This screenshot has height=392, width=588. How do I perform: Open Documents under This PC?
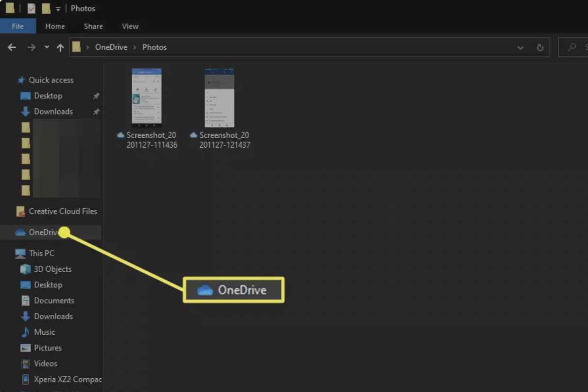[x=54, y=301]
